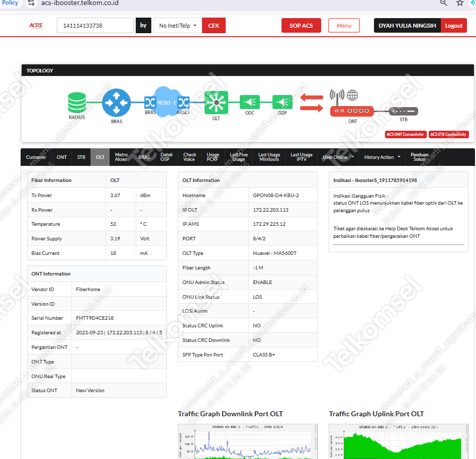Click the wireless antenna icon above the ONT
The width and height of the screenshot is (476, 459).
337,96
